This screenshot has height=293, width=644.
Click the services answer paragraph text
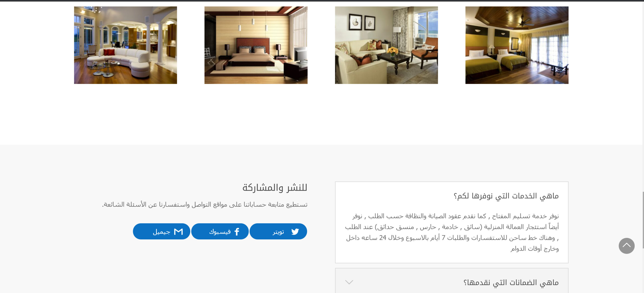[x=452, y=232]
